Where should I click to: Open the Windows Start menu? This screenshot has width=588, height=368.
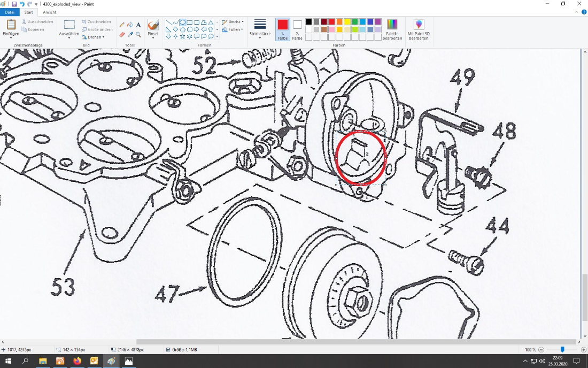8,361
